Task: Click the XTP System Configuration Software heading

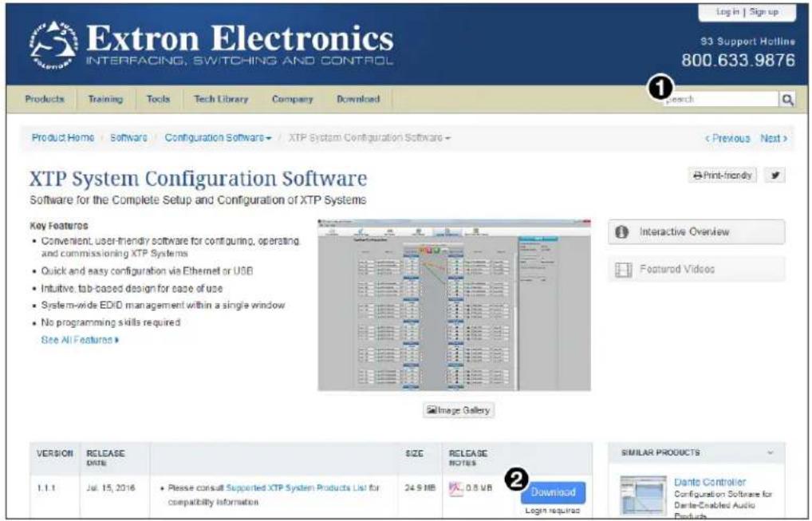Action: point(199,179)
